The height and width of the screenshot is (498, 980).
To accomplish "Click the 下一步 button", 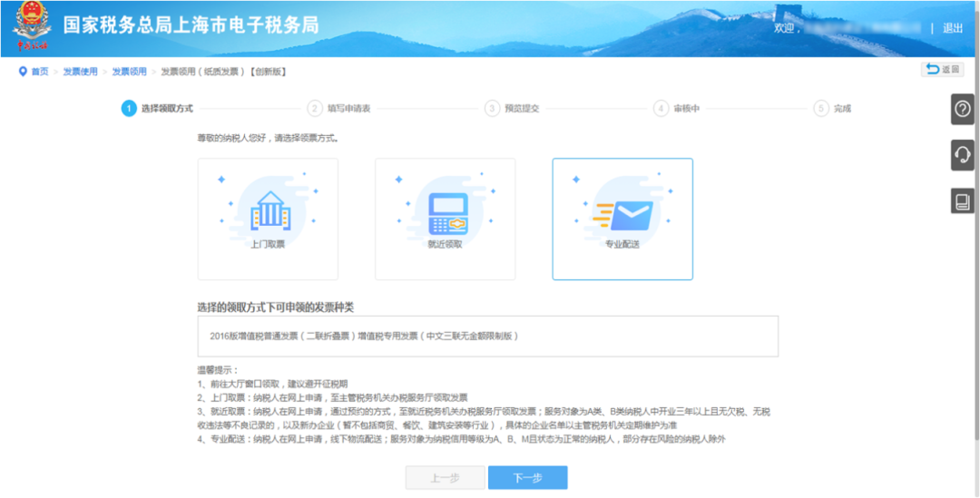I will click(x=527, y=478).
